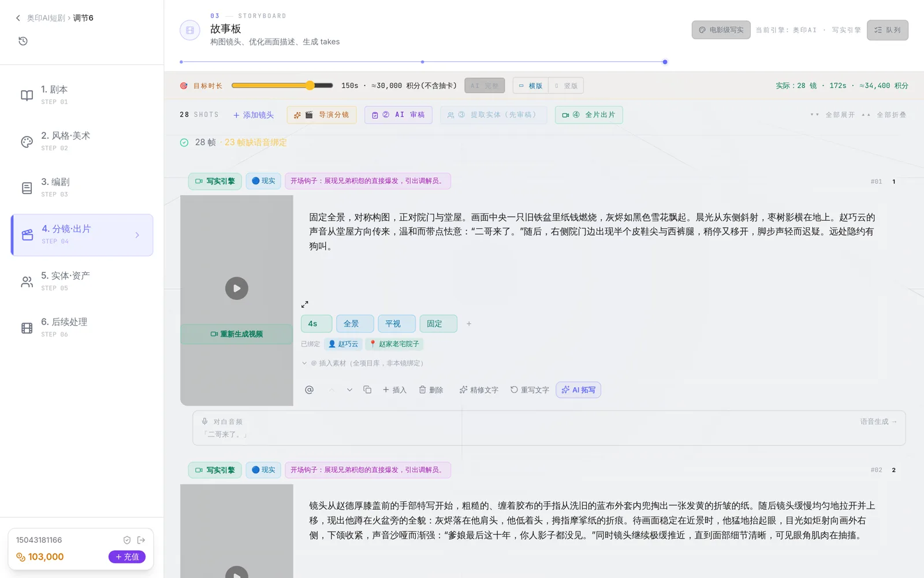Click the shot #02 description text
This screenshot has width=924, height=578.
point(593,520)
